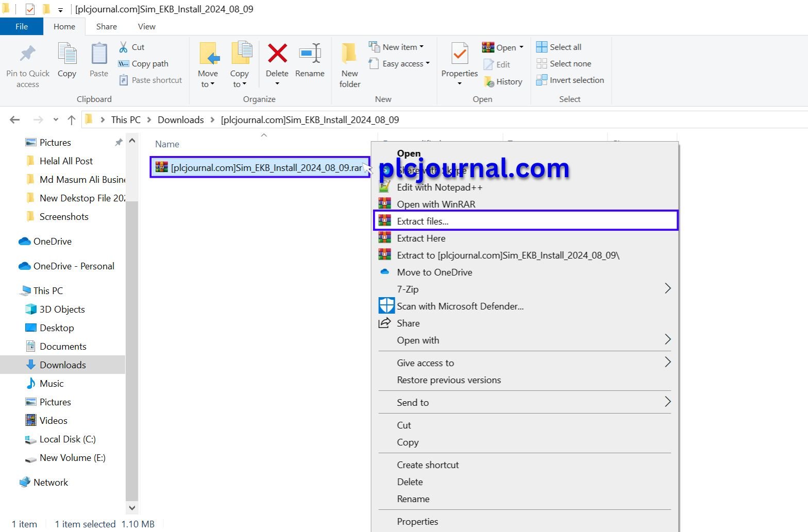The height and width of the screenshot is (532, 808).
Task: Choose Open with WinRAR
Action: tap(525, 204)
